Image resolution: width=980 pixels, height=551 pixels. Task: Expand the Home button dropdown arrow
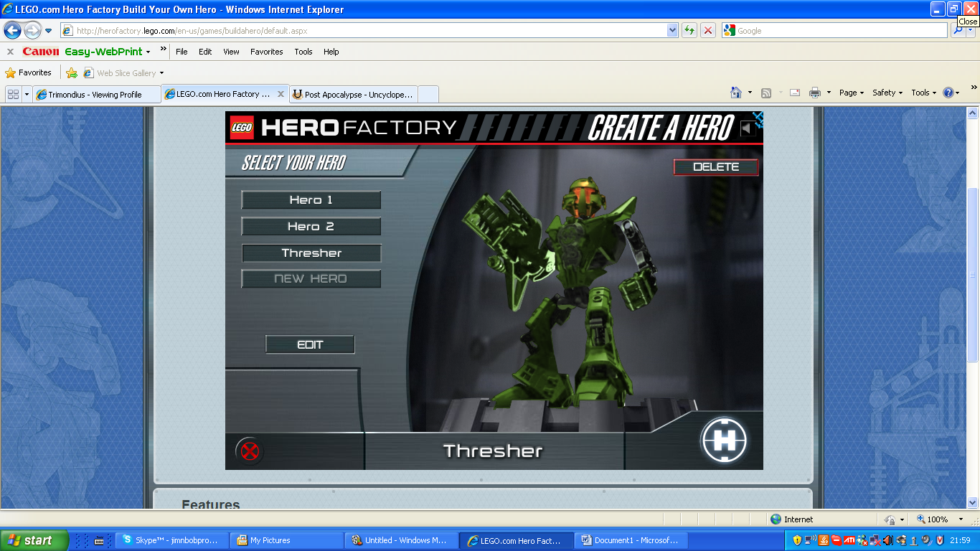pos(750,93)
